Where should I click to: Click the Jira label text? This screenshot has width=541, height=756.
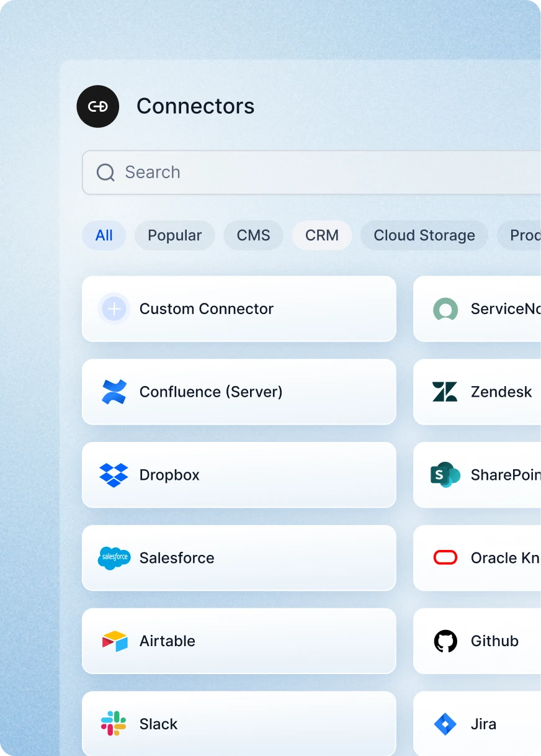tap(483, 724)
